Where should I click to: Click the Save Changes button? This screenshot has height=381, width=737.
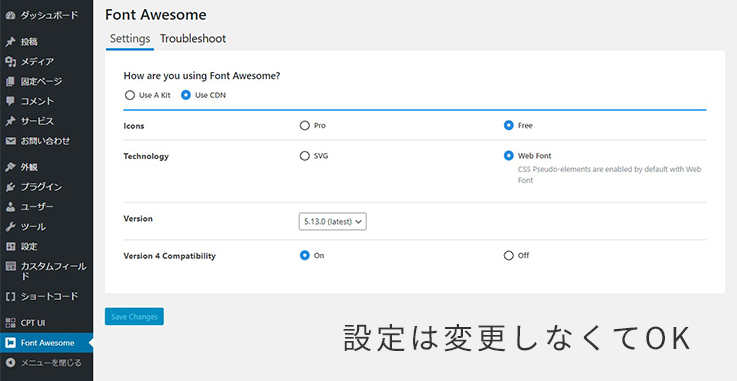[x=134, y=317]
